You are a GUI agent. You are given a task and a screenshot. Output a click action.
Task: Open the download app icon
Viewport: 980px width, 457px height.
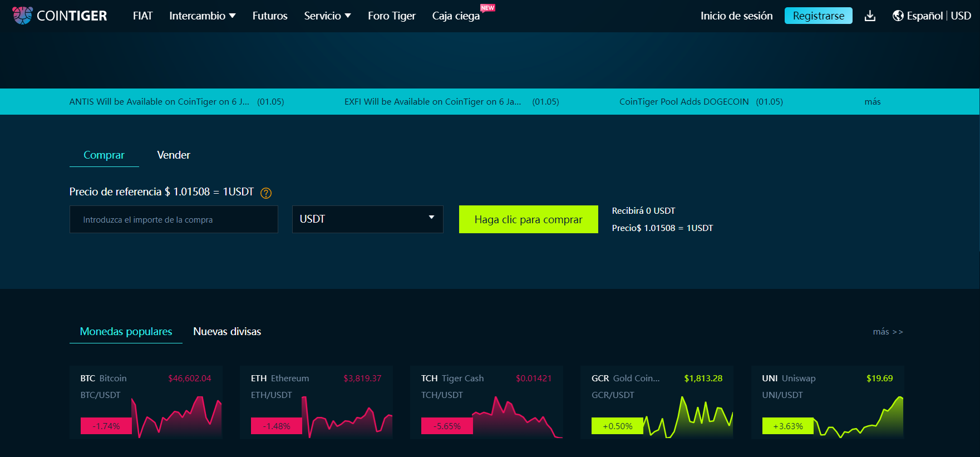870,16
